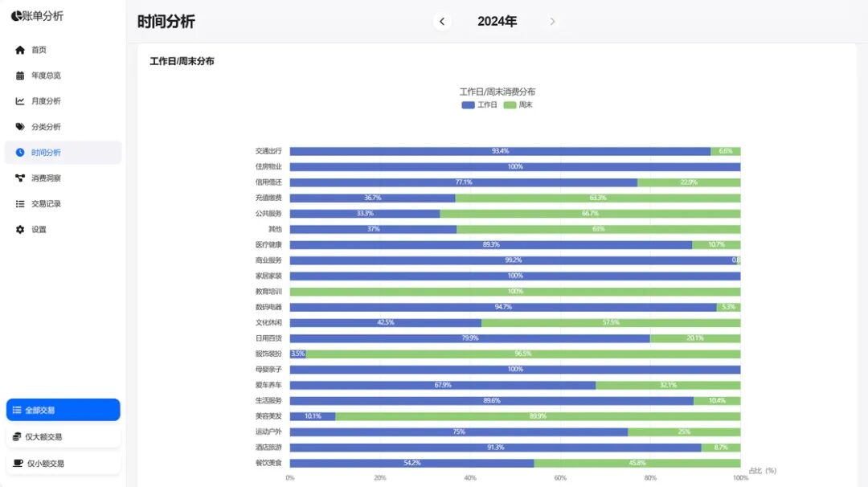Go to 月度分析 page
Viewport: 868px width, 487px height.
[x=63, y=100]
